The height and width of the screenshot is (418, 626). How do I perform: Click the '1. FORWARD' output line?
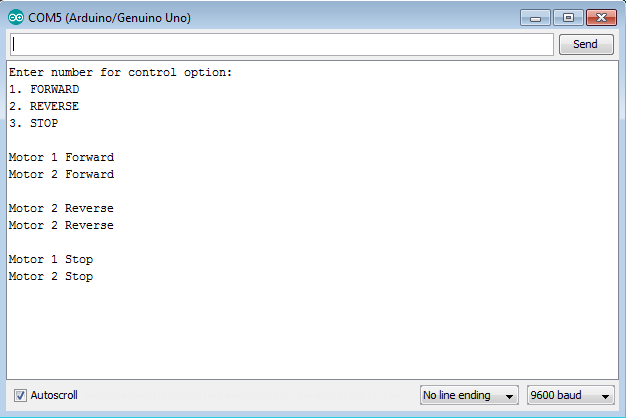44,89
